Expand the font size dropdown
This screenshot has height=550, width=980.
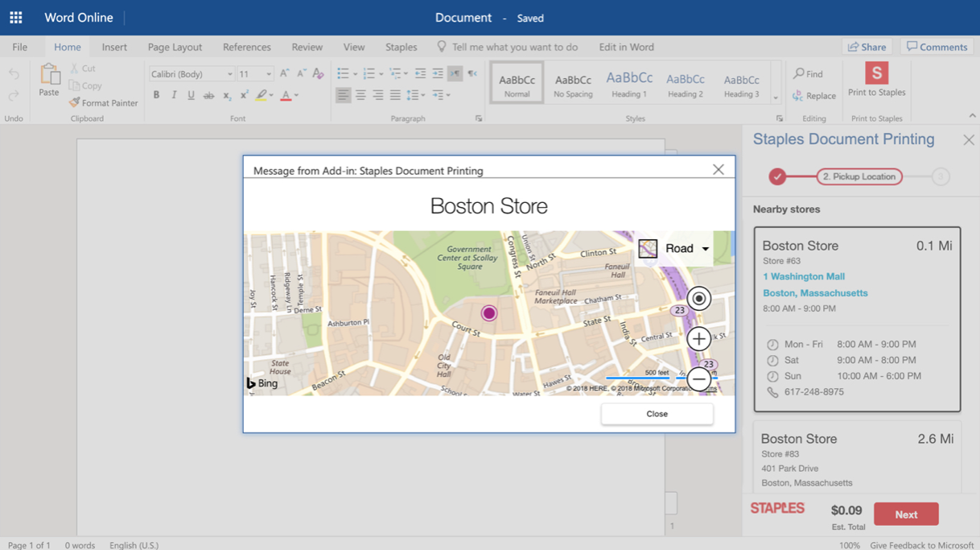(269, 74)
